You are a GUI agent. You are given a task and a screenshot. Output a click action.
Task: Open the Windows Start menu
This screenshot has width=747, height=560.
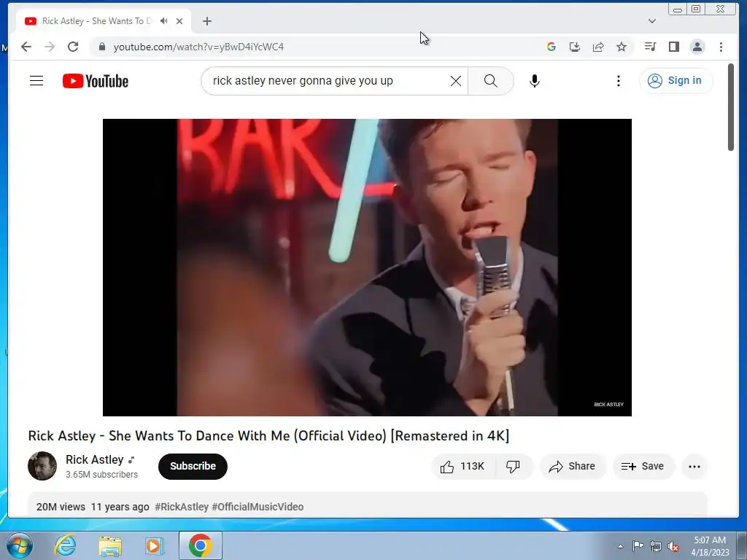(x=19, y=545)
